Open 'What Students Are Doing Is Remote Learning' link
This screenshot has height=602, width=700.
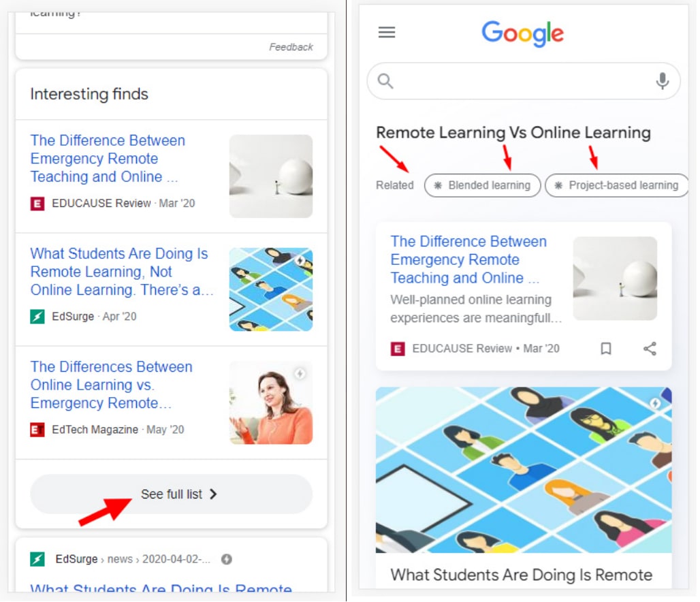click(x=121, y=273)
